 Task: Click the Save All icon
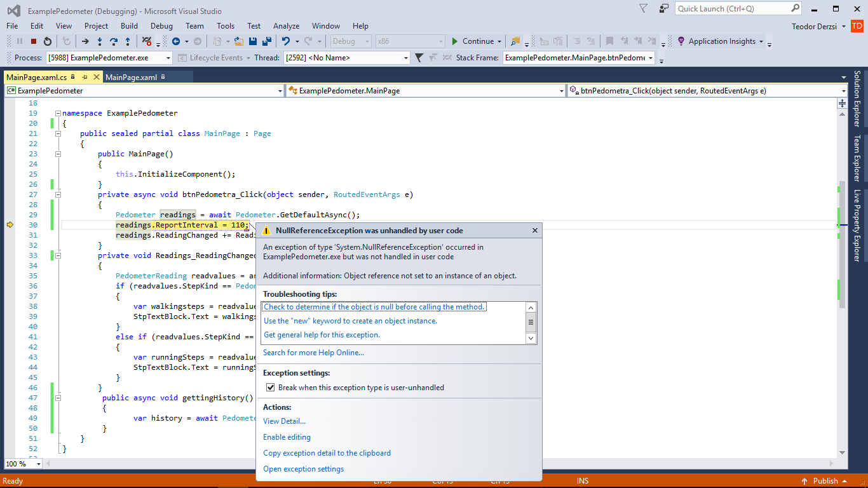tap(266, 41)
